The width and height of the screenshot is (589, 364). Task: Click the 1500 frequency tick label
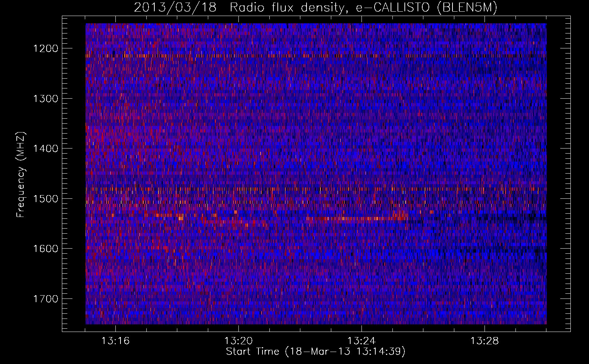(x=46, y=199)
